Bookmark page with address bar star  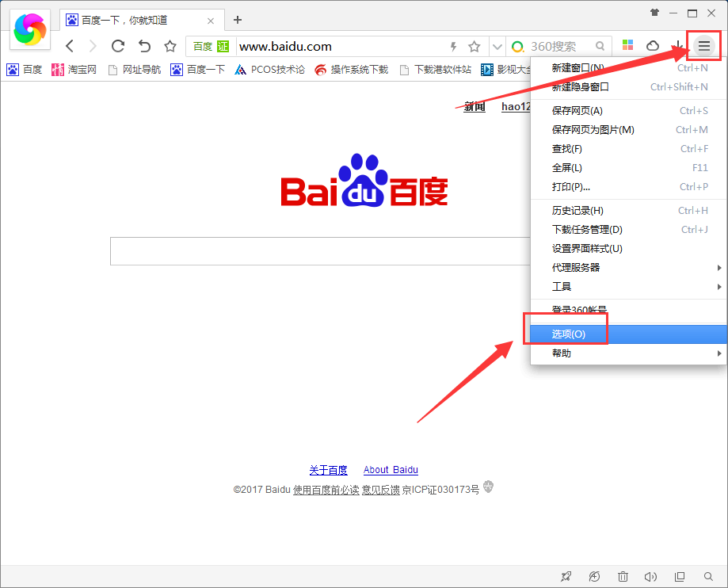point(474,47)
